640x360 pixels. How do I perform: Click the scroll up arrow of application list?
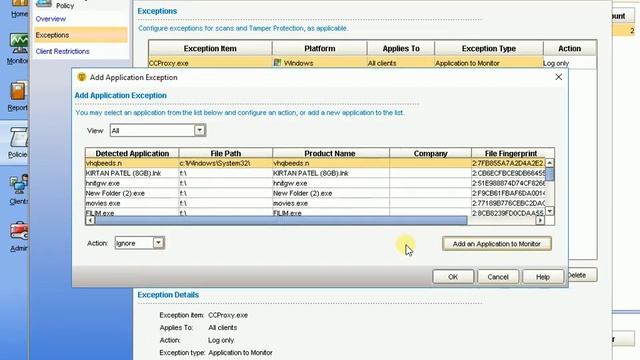(550, 163)
